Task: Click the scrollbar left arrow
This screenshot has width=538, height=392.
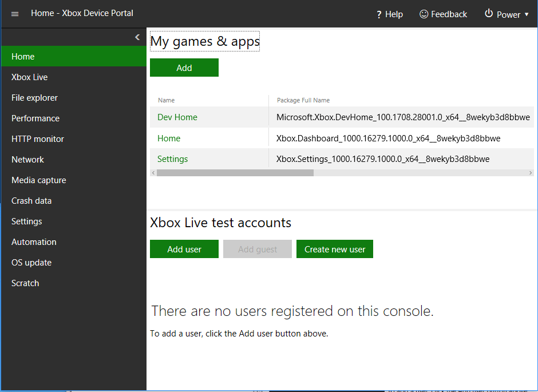Action: tap(153, 173)
